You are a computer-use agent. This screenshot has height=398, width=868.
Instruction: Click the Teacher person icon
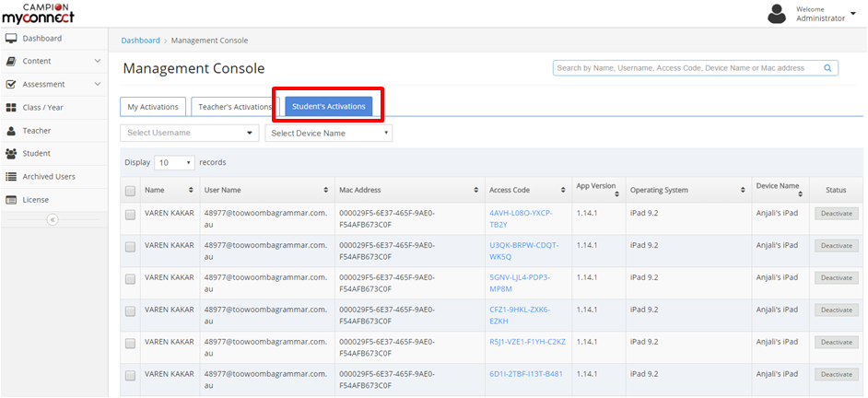pos(11,131)
